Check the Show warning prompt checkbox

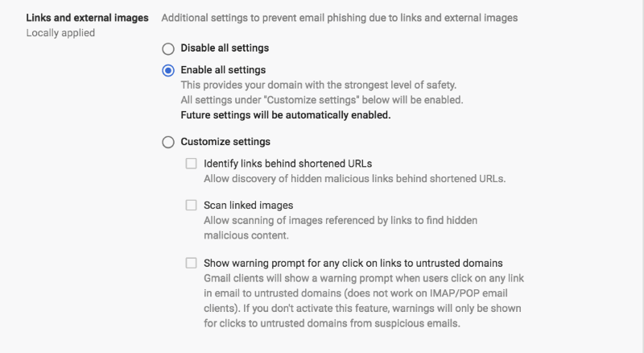192,263
